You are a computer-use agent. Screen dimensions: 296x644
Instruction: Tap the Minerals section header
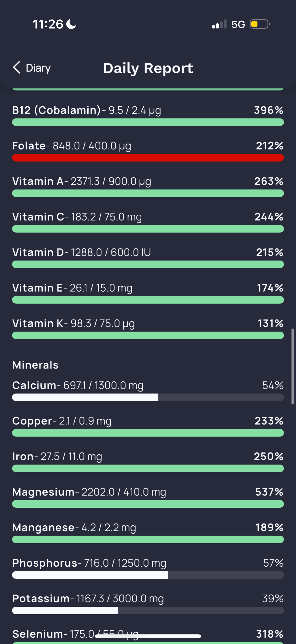coord(35,365)
